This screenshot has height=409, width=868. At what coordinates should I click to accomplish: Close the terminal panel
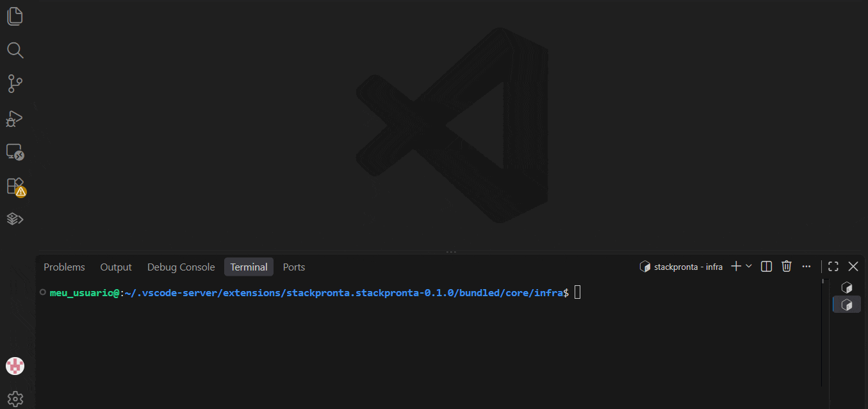click(x=853, y=266)
